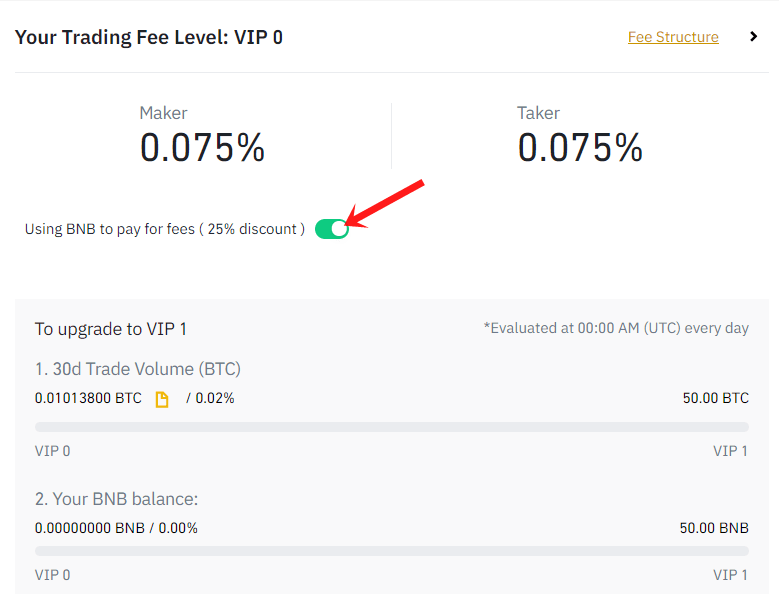Click the 50.00 BTC target amount
The height and width of the screenshot is (594, 779).
click(715, 398)
